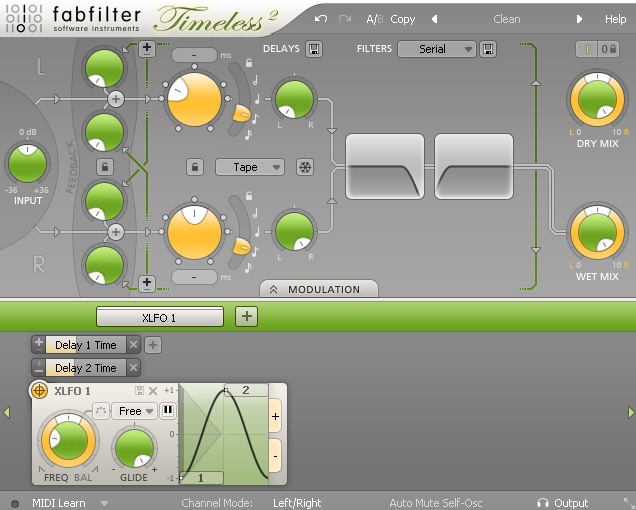This screenshot has width=636, height=510.
Task: Collapse the MODULATION section
Action: coord(319,289)
